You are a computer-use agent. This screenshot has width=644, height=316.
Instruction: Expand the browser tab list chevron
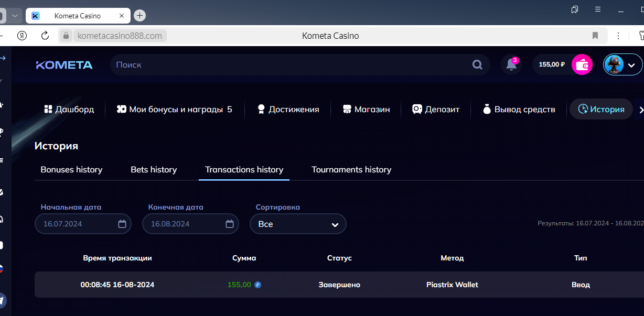coord(15,16)
